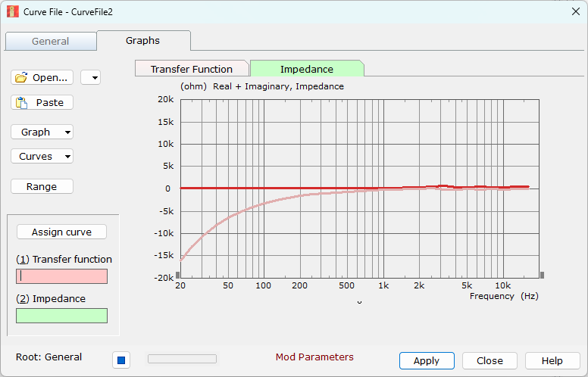This screenshot has width=588, height=377.
Task: Click the Frequency (Hz) axis label
Action: [x=504, y=296]
